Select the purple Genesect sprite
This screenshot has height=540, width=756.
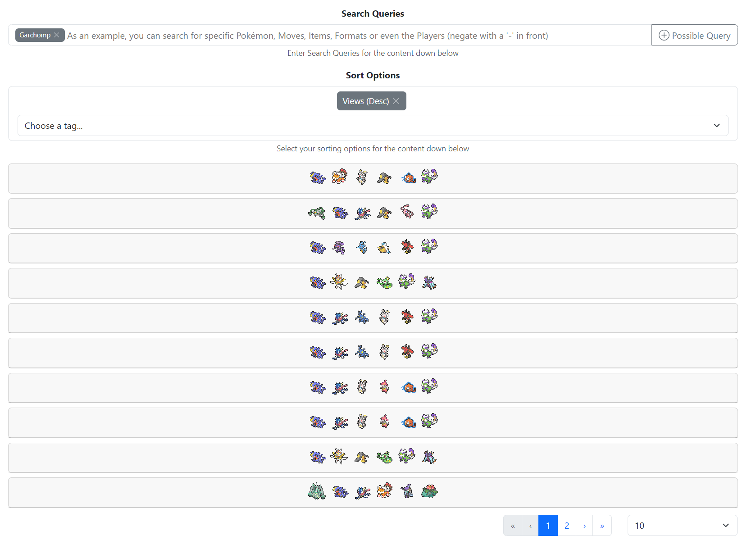tap(339, 247)
